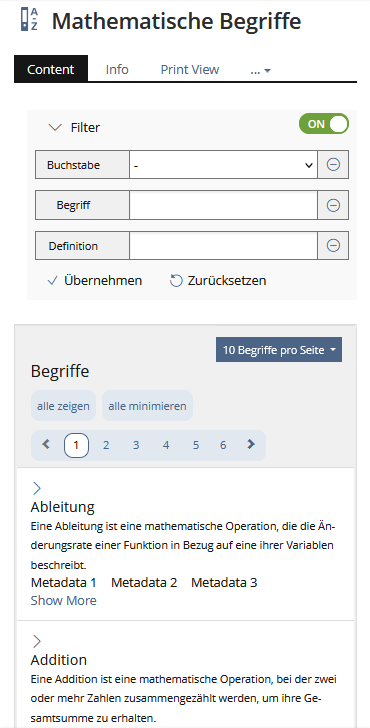
Task: Click Show More under Ableitung
Action: [x=64, y=600]
